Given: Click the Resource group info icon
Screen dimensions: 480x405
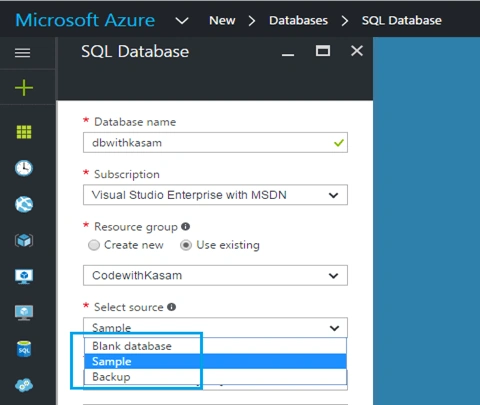Looking at the screenshot, I should pos(185,227).
